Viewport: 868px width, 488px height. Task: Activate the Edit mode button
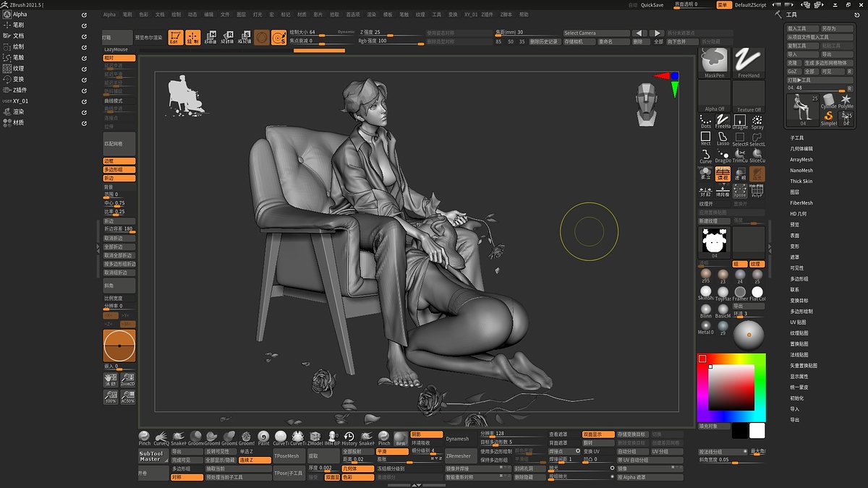coord(175,38)
